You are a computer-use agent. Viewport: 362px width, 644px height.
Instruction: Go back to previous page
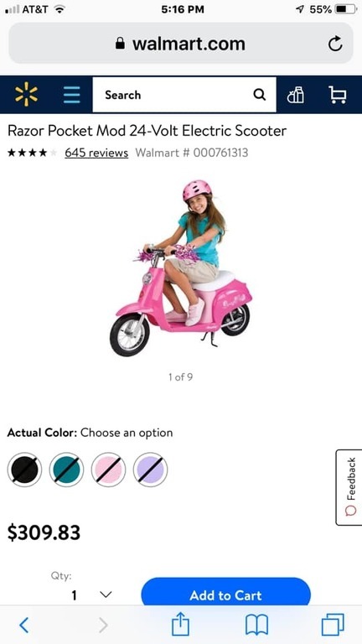click(x=24, y=625)
